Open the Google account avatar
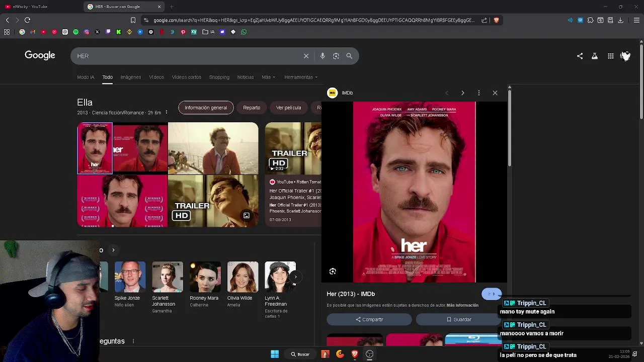The image size is (644, 362). (x=625, y=56)
